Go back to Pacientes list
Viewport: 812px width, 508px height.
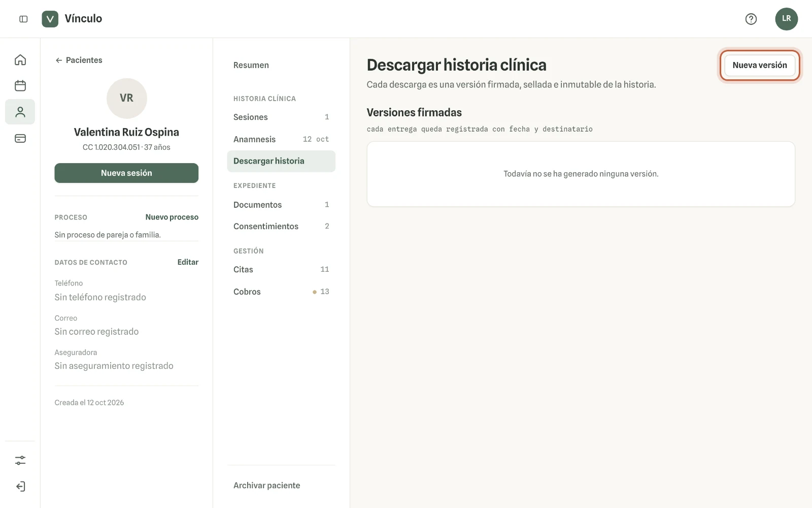pyautogui.click(x=79, y=60)
